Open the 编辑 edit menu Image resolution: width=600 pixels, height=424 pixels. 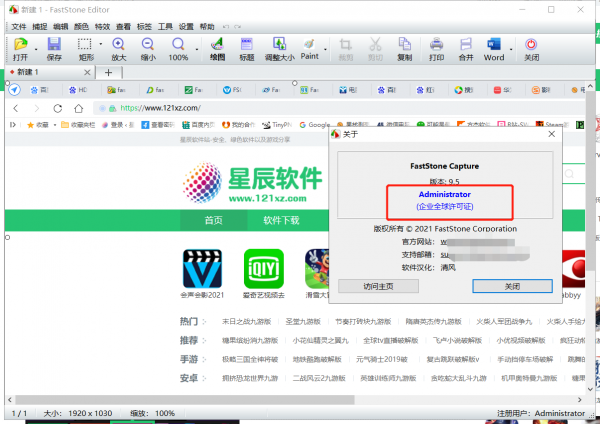[60, 27]
